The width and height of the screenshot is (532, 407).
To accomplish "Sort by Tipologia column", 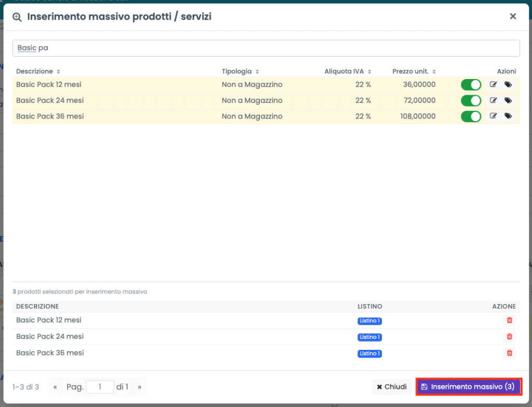I will pos(240,71).
